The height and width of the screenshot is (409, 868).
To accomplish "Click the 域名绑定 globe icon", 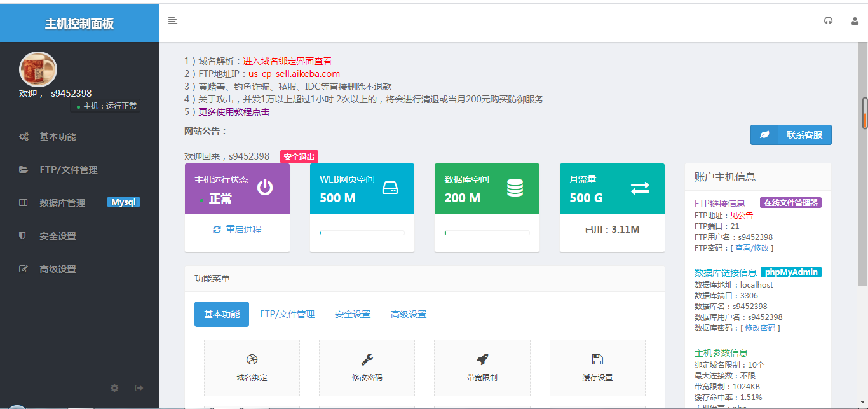I will [252, 359].
